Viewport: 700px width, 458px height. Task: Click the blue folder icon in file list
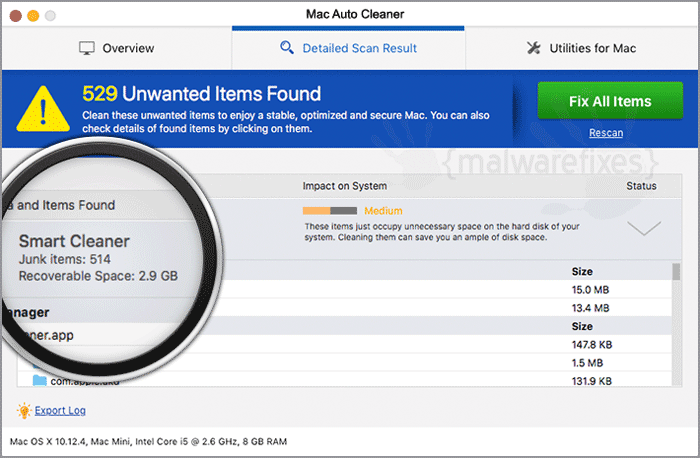[x=40, y=381]
